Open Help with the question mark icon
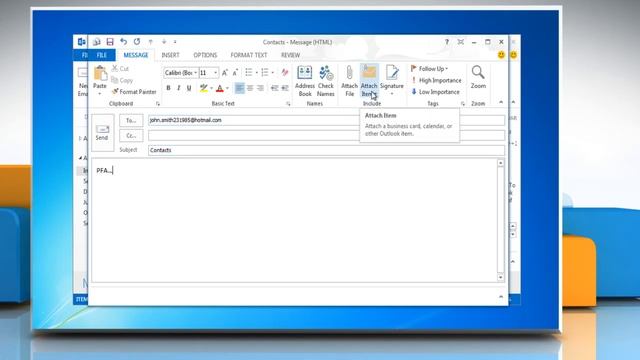The image size is (640, 360). [447, 42]
